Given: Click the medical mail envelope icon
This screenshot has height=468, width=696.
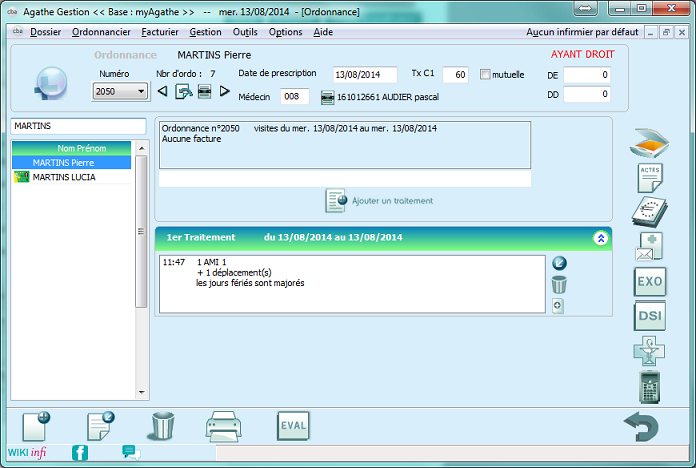Looking at the screenshot, I should 649,246.
